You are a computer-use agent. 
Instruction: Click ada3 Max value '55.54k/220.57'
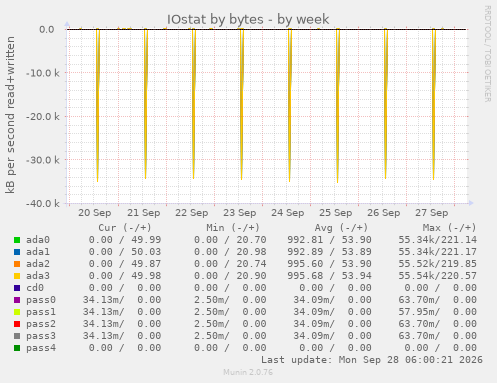pyautogui.click(x=438, y=276)
